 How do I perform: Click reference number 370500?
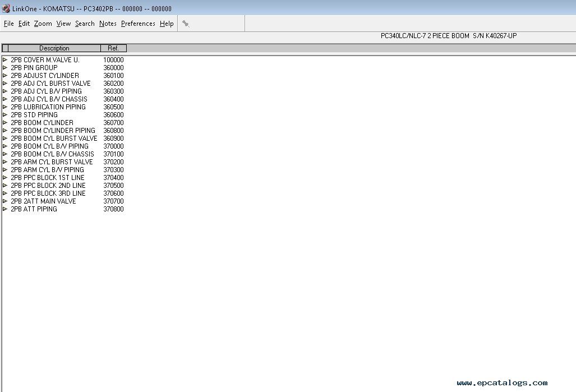point(113,185)
